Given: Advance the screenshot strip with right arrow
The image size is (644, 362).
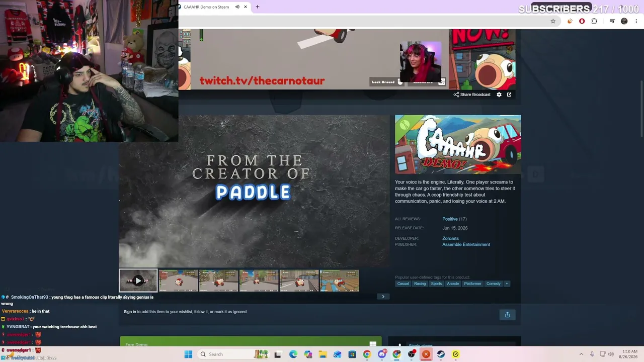Looking at the screenshot, I should 383,297.
